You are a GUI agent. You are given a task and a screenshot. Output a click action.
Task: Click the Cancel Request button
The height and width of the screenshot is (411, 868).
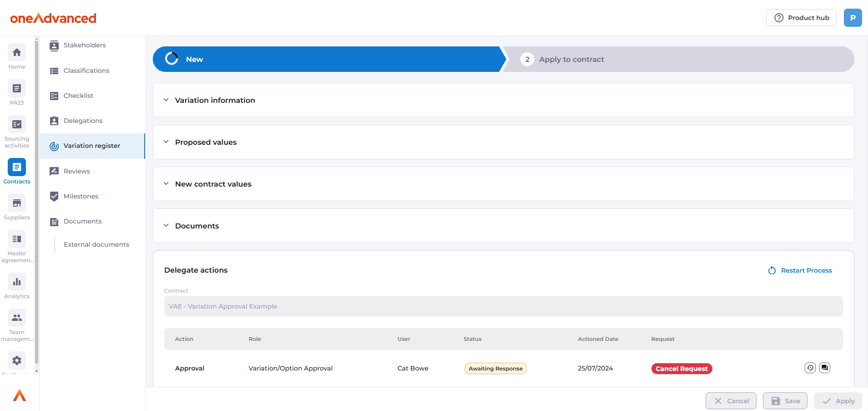tap(681, 369)
